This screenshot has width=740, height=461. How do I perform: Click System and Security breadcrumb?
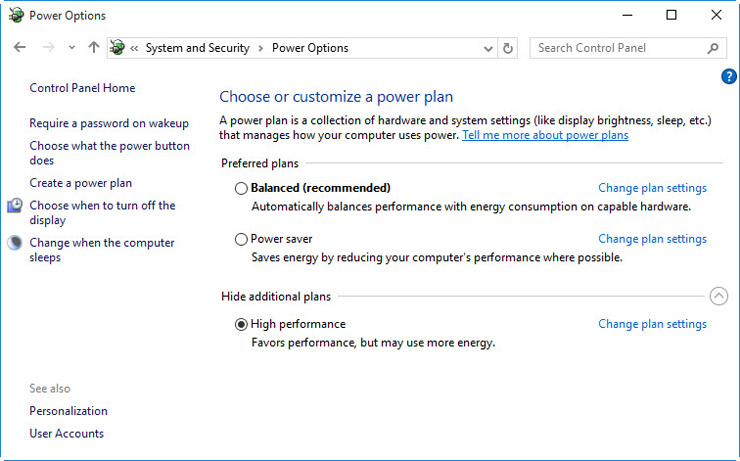tap(197, 48)
